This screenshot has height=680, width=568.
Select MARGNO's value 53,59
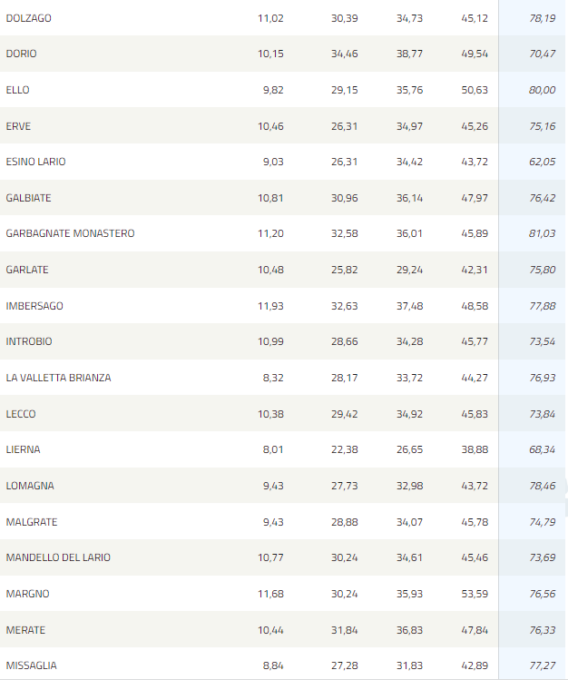coord(475,594)
